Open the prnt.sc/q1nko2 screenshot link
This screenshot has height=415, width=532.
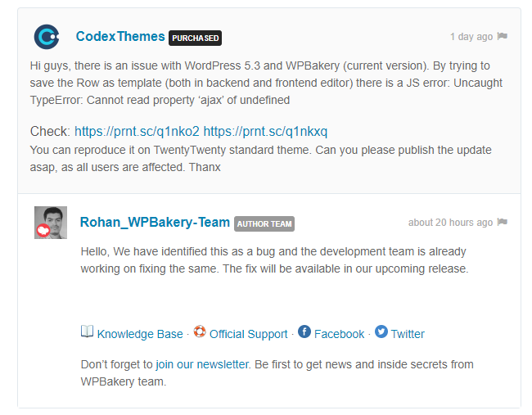click(x=137, y=131)
